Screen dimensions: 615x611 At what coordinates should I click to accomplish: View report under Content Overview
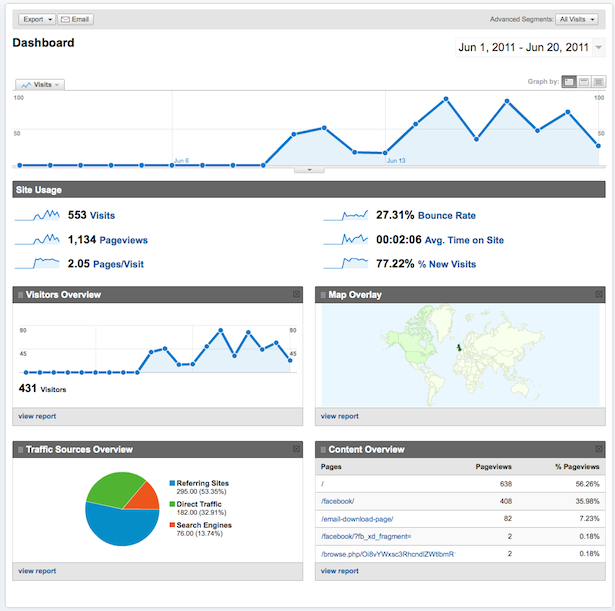tap(340, 571)
